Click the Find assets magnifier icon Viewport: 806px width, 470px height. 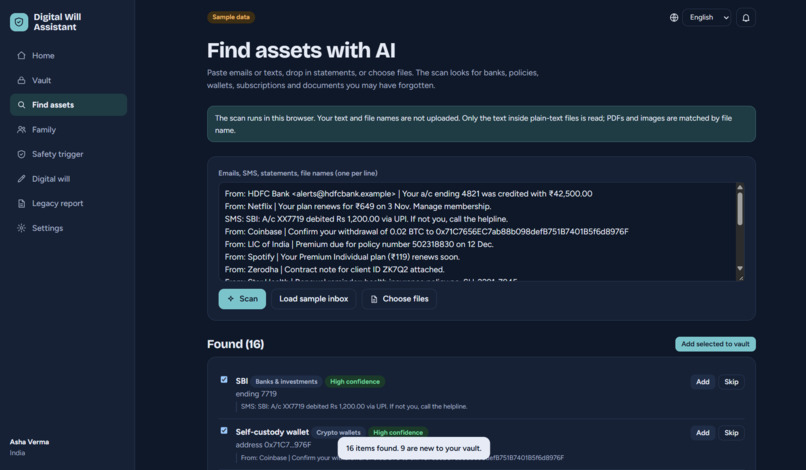click(x=21, y=105)
